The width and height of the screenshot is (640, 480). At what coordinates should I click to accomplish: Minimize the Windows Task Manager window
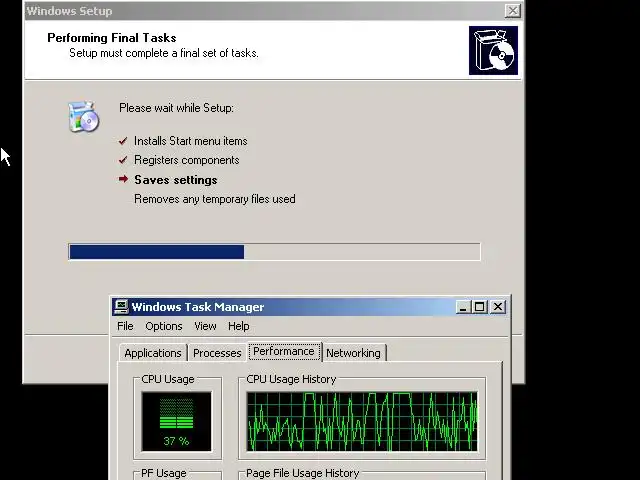[462, 307]
